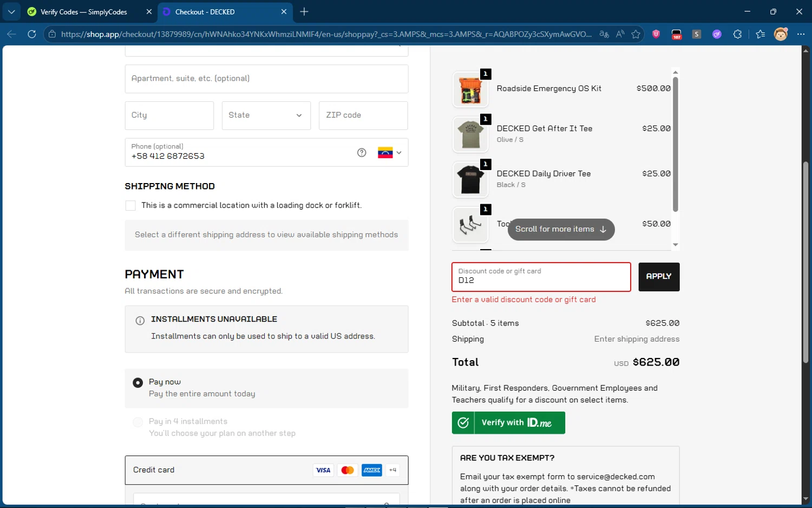Reload the page with the refresh icon
The height and width of the screenshot is (508, 812).
pos(32,34)
